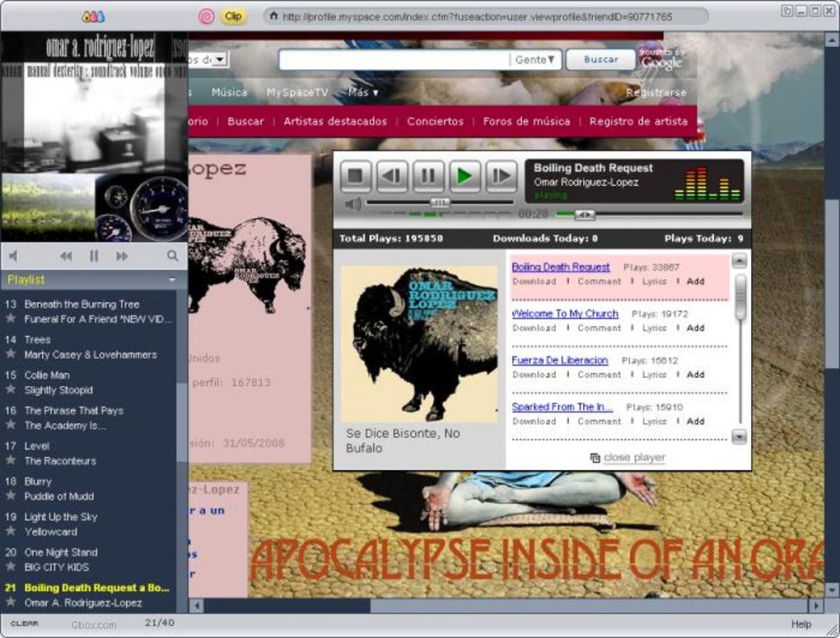Skip to next track in MySpace player
This screenshot has height=638, width=840.
[501, 175]
